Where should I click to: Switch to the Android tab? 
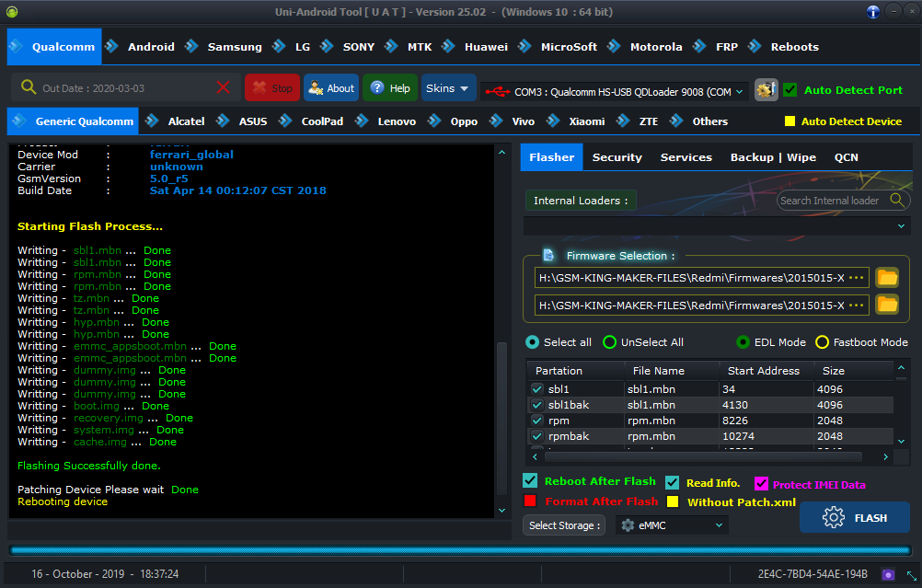(151, 46)
